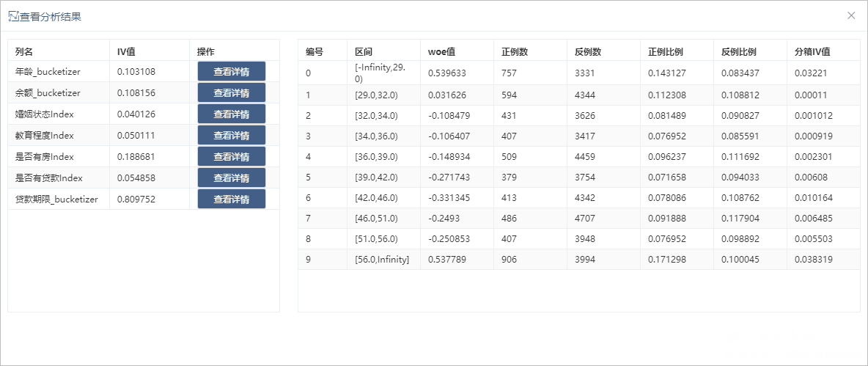868x366 pixels.
Task: Click positive ratio 0.143127
Action: point(667,73)
